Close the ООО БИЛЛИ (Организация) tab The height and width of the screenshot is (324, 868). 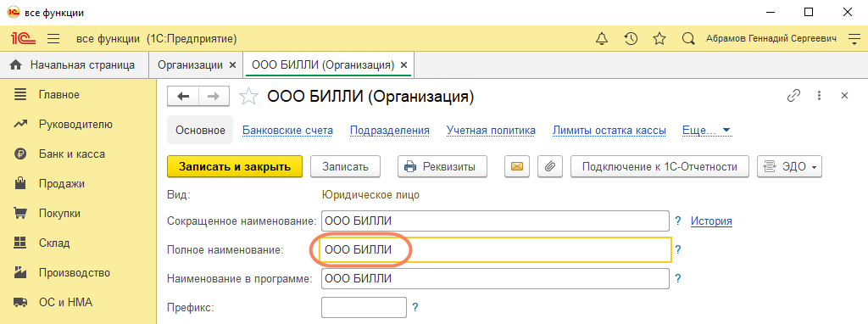click(403, 64)
